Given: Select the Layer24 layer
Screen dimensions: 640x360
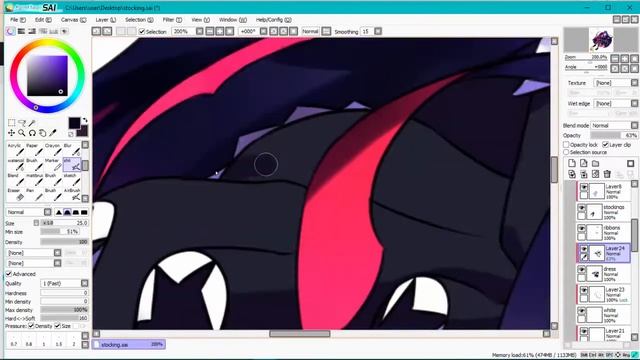Looking at the screenshot, I should [604, 253].
